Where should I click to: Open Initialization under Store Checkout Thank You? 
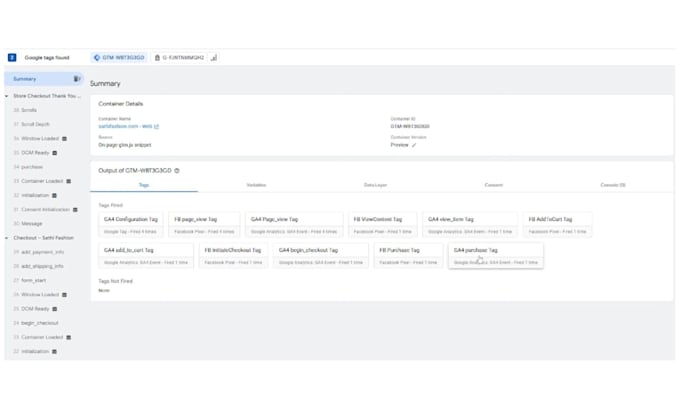pyautogui.click(x=35, y=195)
